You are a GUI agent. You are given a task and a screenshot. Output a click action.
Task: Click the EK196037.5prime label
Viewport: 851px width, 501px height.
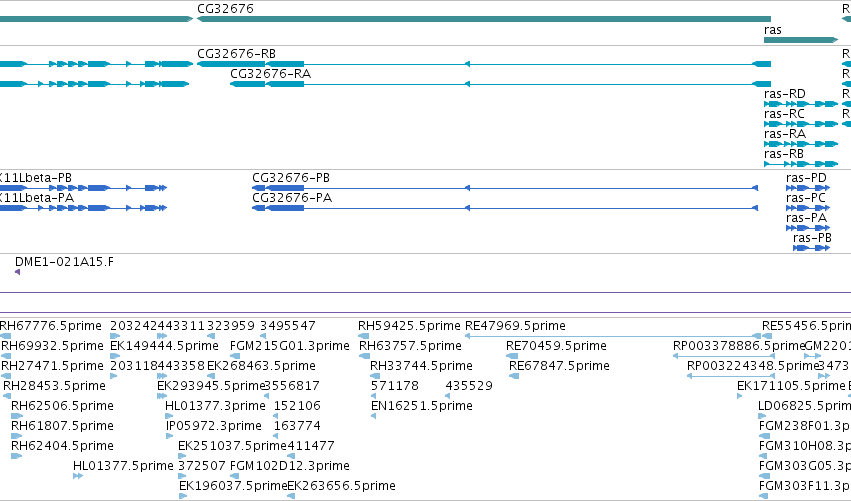tap(233, 486)
